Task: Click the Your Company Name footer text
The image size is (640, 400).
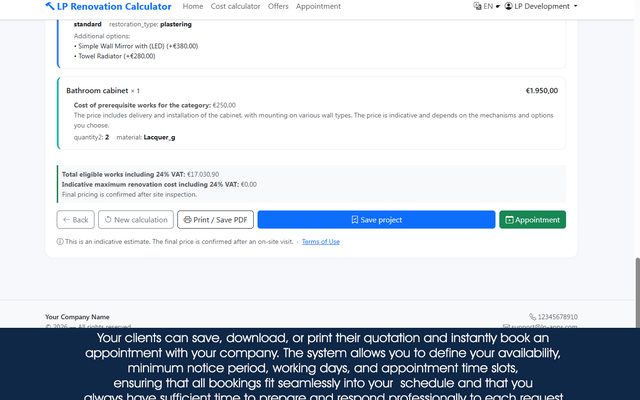Action: click(x=77, y=317)
